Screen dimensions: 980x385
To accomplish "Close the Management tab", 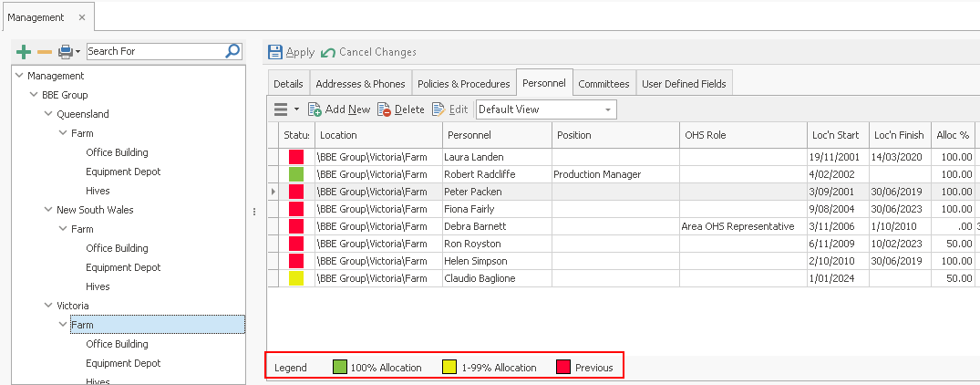I will 82,17.
